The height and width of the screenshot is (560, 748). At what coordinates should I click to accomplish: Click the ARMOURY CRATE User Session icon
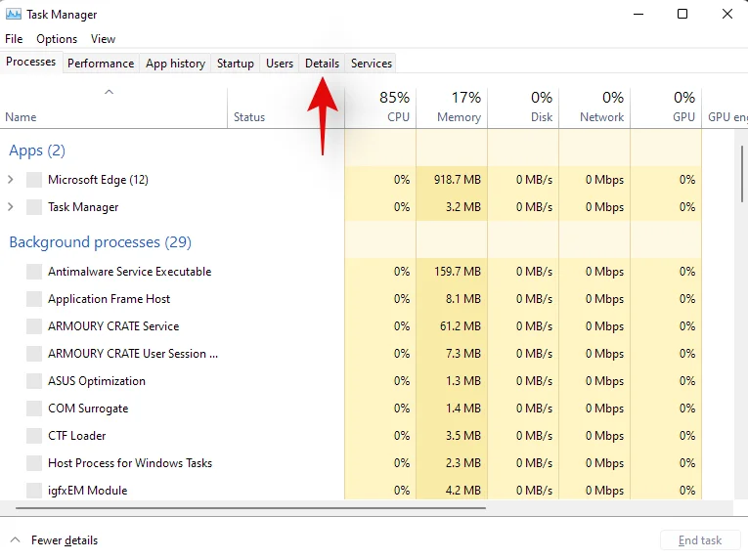point(34,354)
